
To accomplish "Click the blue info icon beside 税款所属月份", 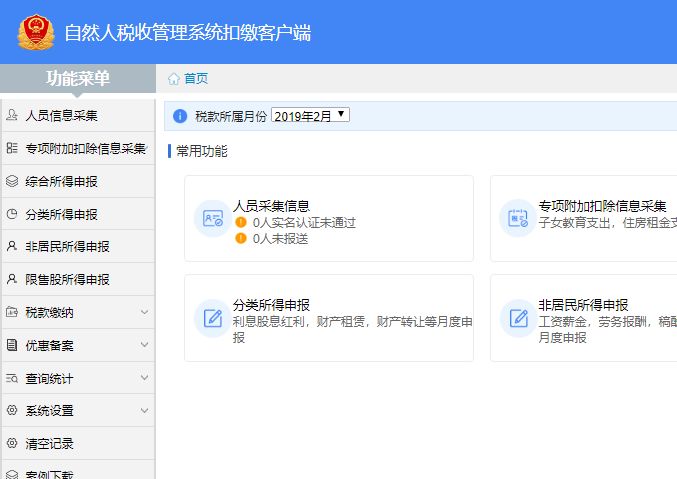I will (x=180, y=116).
